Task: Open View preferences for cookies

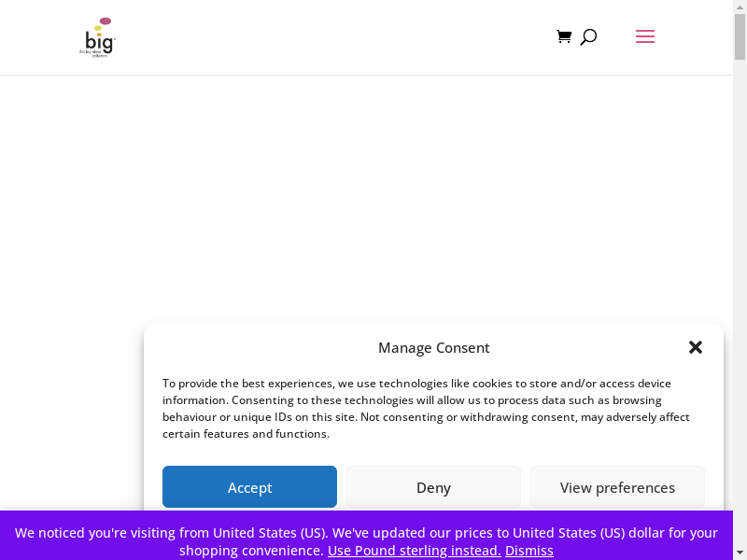Action: (617, 487)
